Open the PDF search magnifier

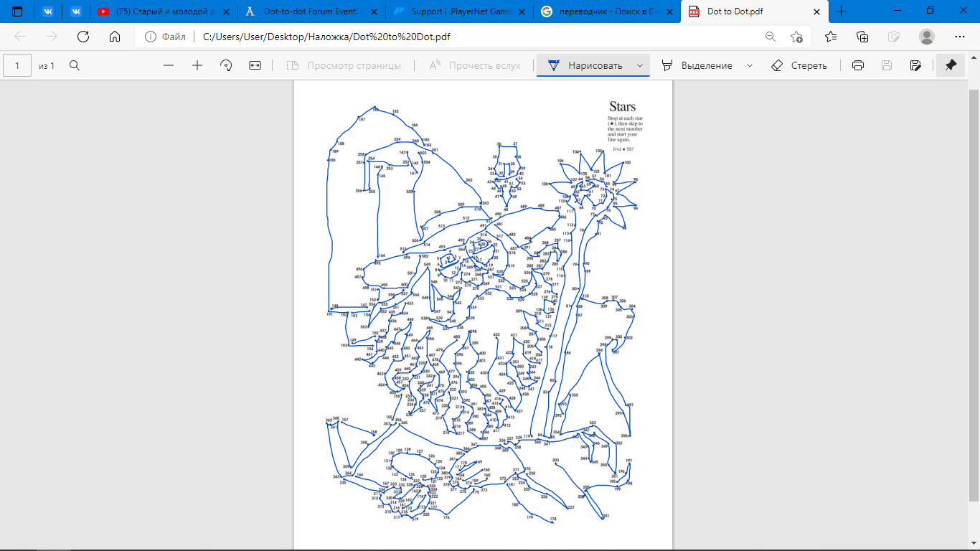point(75,65)
